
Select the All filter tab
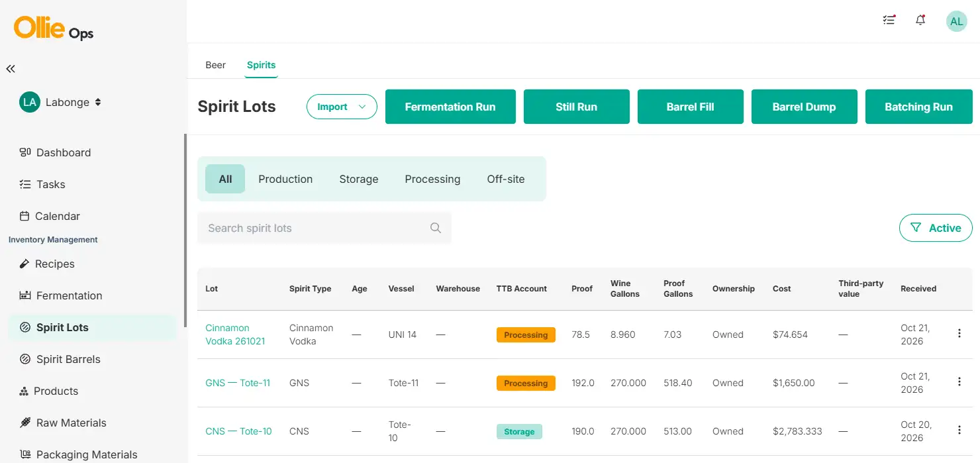225,179
